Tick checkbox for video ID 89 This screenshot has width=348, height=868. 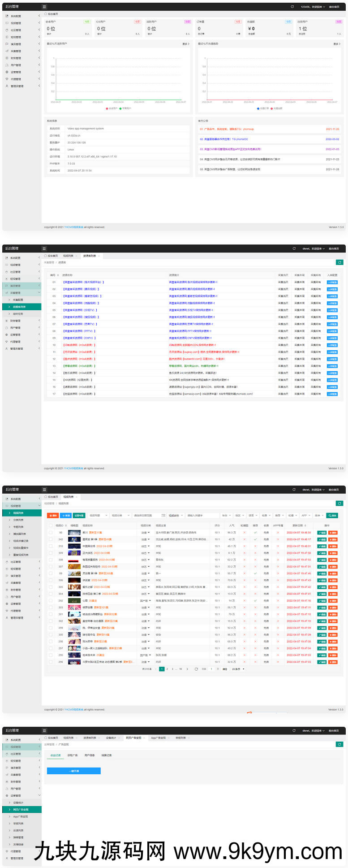point(51,573)
